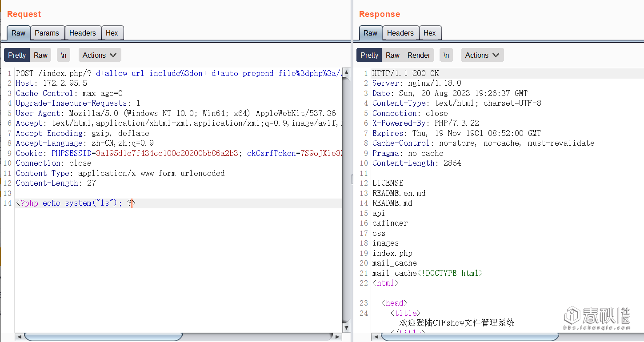Screen dimensions: 644x342
Task: Switch Response editor to Raw view
Action: pos(392,55)
